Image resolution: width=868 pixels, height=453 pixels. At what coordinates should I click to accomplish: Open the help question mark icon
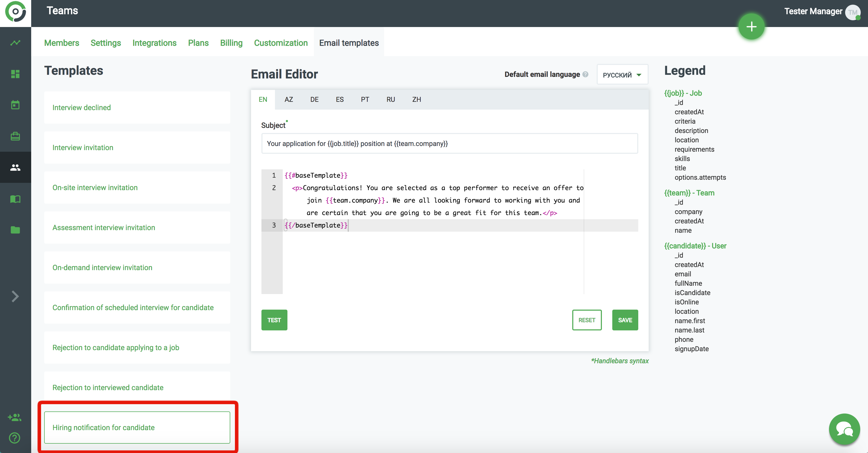tap(15, 438)
